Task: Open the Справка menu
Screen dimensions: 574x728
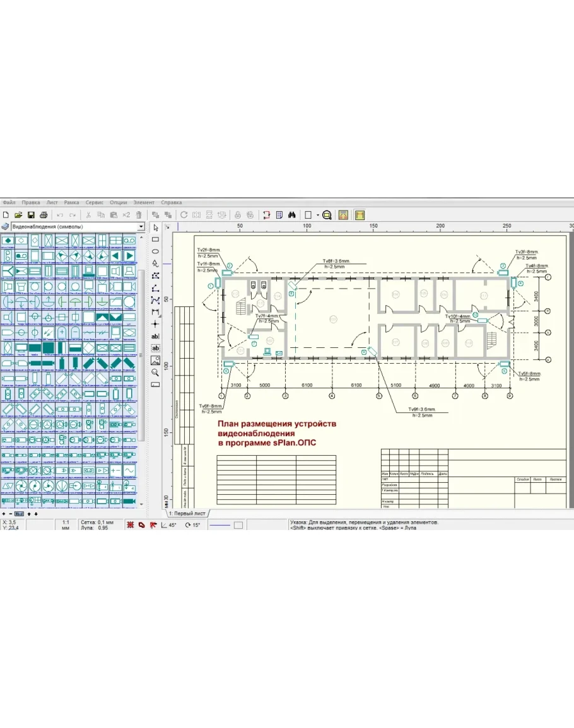Action: [172, 202]
